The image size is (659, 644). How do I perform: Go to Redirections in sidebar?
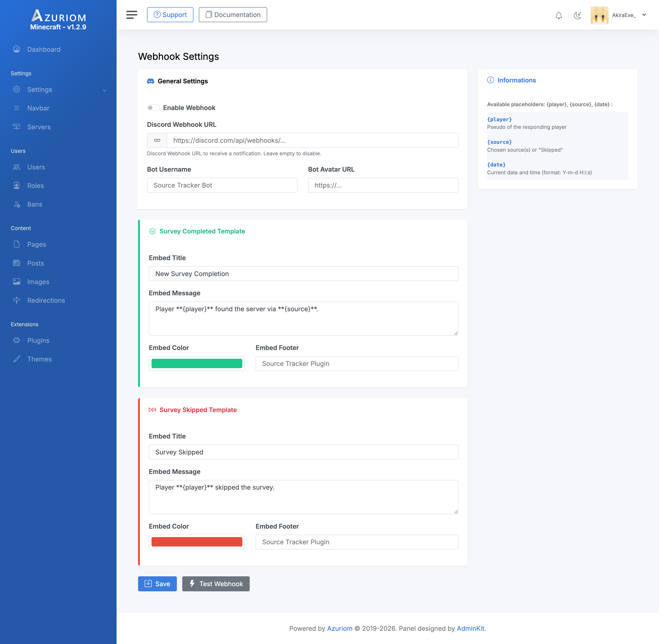(46, 300)
